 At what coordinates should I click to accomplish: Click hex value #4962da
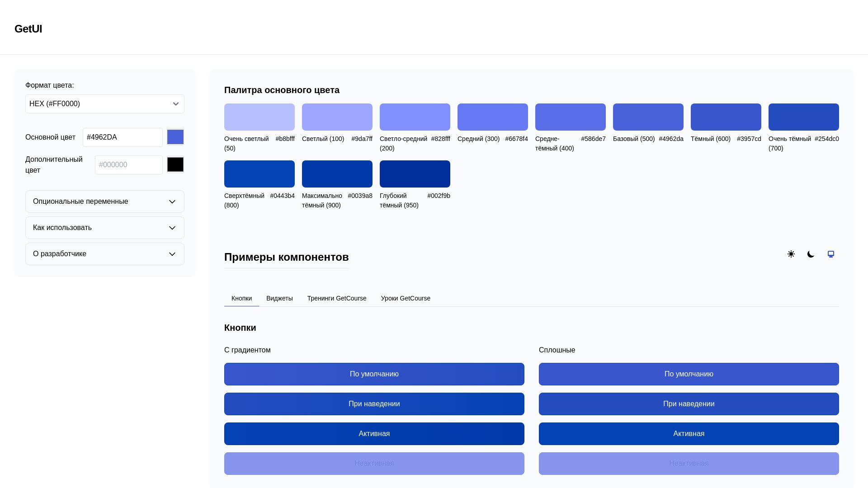coord(671,139)
